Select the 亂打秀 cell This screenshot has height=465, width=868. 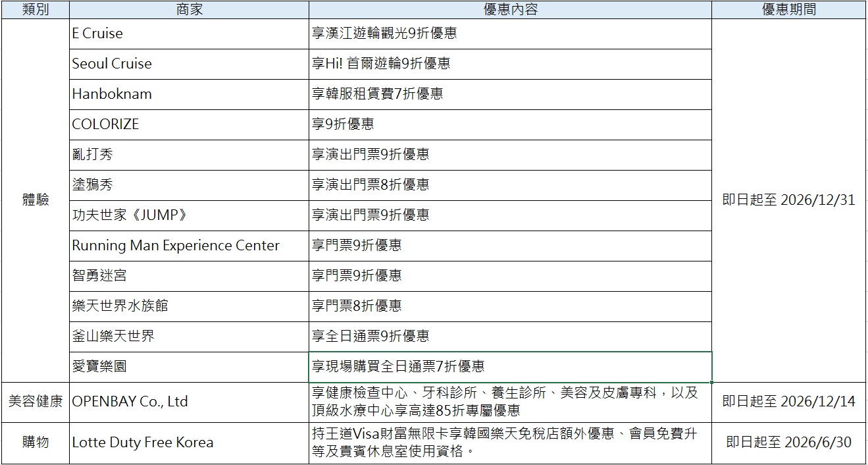point(189,155)
